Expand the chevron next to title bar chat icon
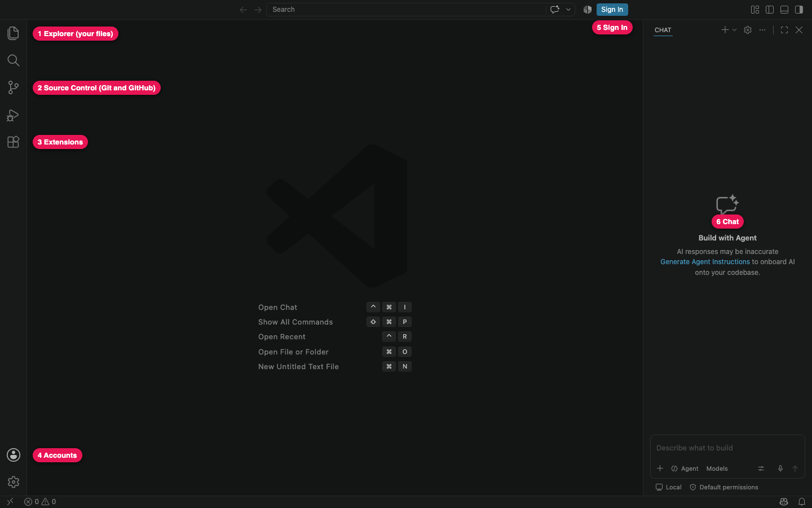This screenshot has width=812, height=508. point(568,10)
